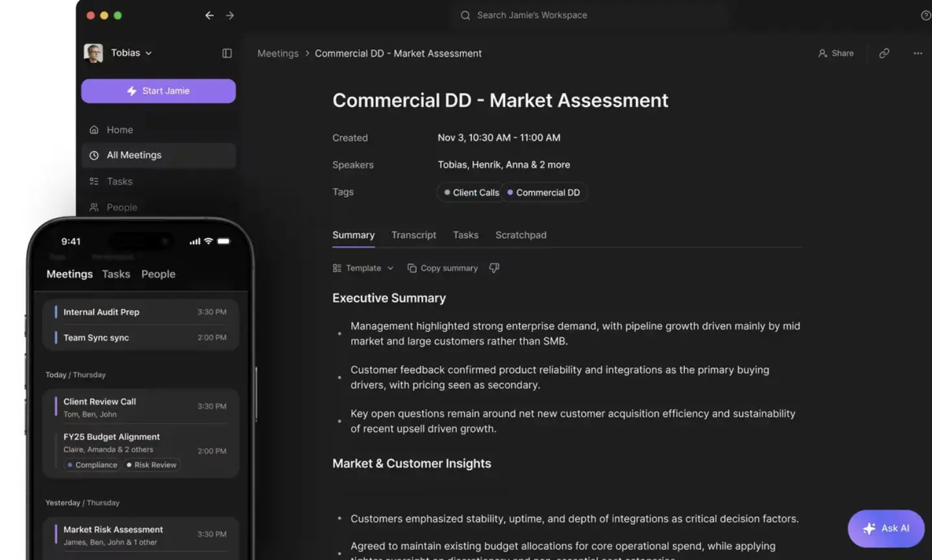Open FY25 Budget Alignment on phone
The width and height of the screenshot is (932, 560).
click(141, 450)
